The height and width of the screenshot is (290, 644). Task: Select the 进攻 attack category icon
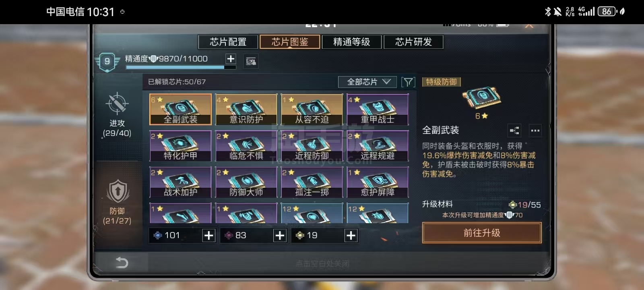tap(117, 104)
